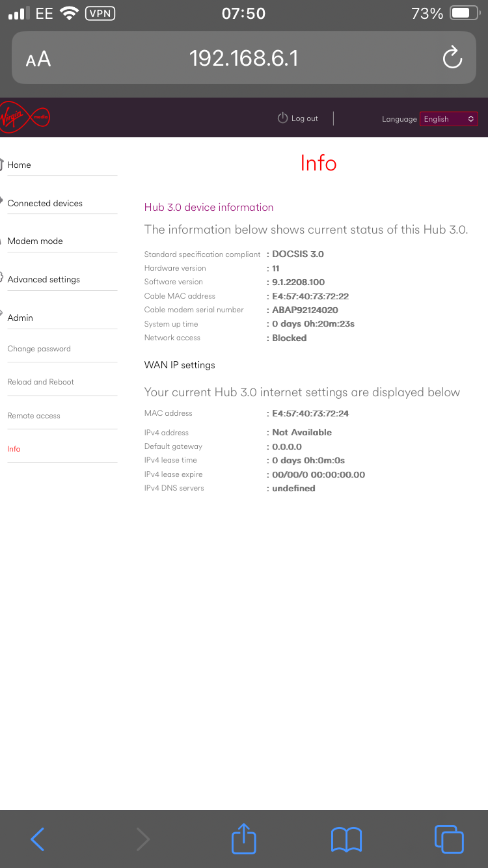The image size is (488, 868).
Task: Open Reload and Reboot page
Action: tap(41, 383)
